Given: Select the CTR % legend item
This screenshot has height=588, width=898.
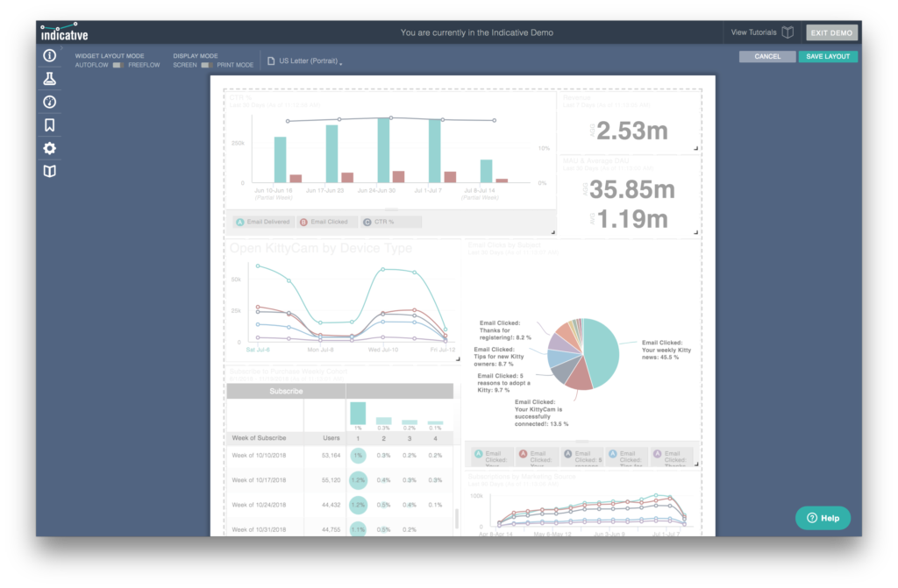Looking at the screenshot, I should (391, 223).
